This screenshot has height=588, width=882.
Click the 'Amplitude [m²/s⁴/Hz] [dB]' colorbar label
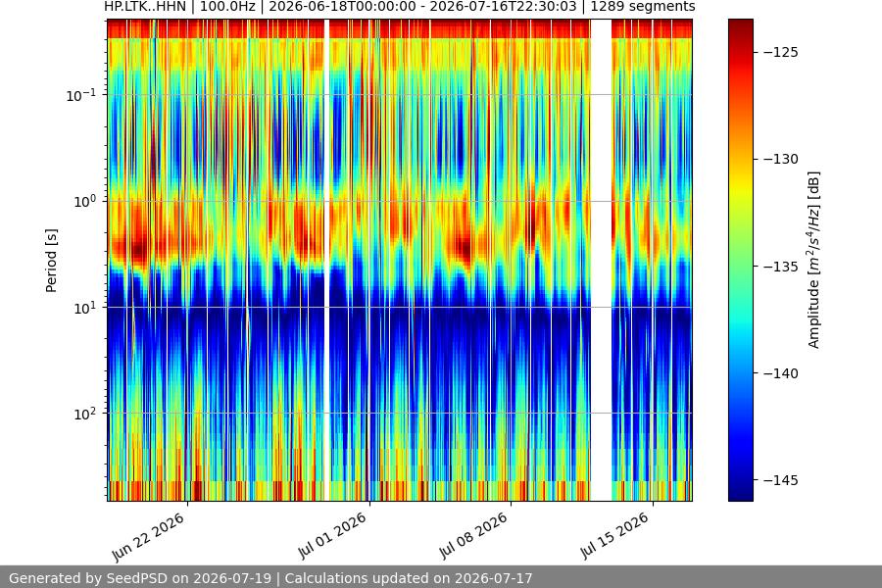point(814,260)
